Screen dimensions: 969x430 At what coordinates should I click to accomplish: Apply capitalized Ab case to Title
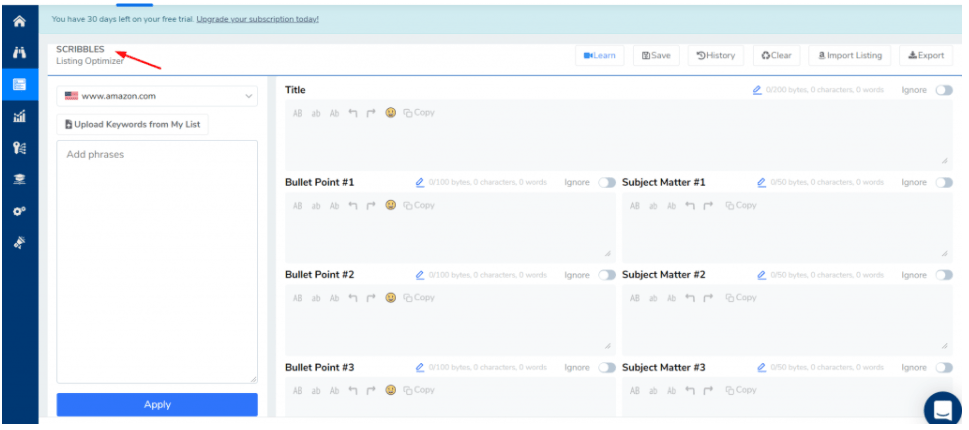334,114
